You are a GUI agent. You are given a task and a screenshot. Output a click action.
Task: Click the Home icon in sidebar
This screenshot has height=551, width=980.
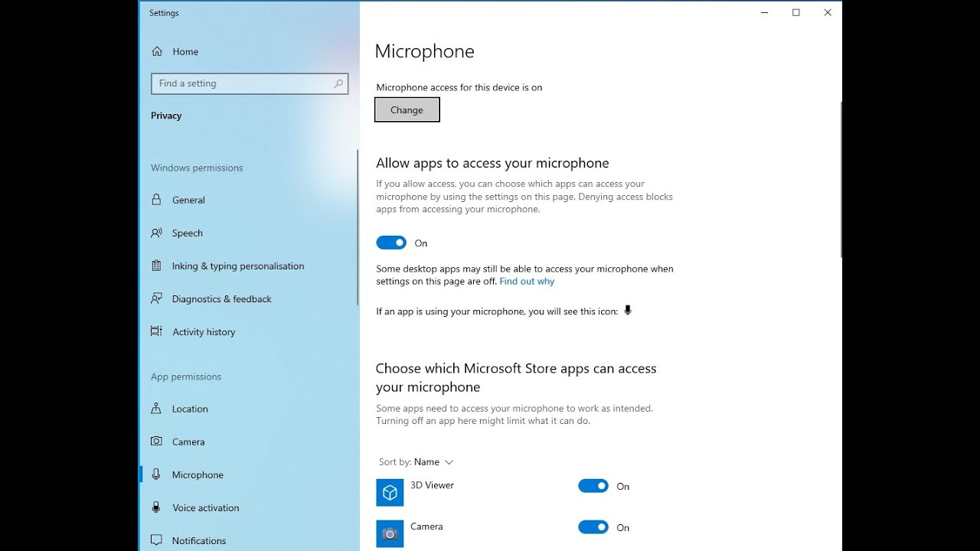point(157,51)
